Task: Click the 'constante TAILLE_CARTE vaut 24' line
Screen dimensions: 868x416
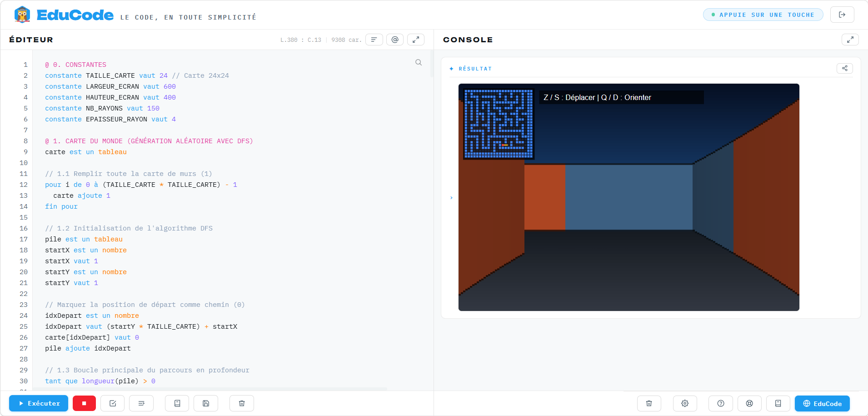Action: 137,75
